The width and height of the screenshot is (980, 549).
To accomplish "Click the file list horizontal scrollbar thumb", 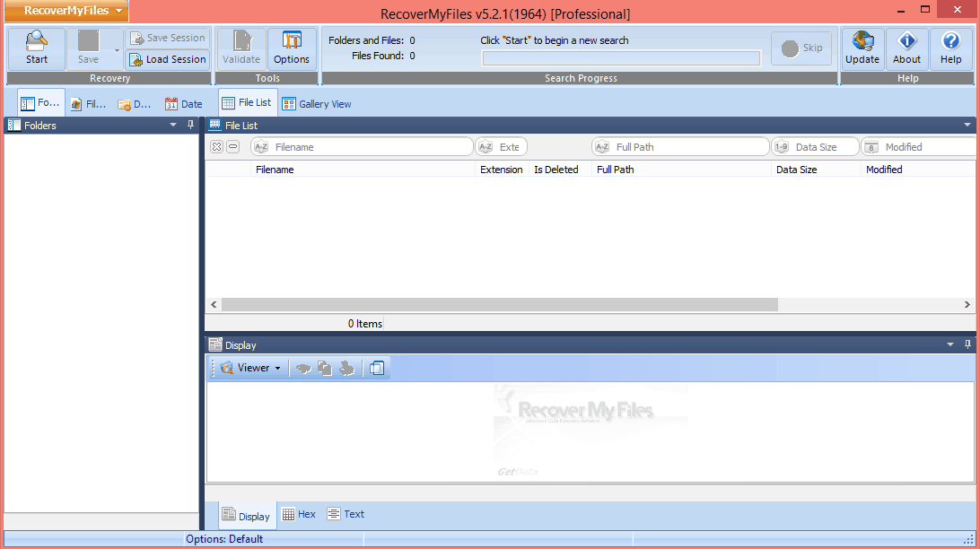I will click(x=500, y=305).
